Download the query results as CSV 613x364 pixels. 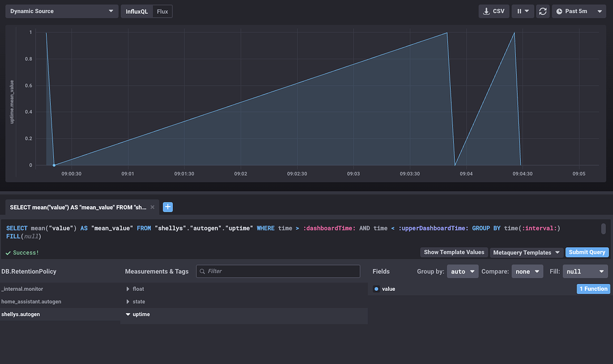493,11
